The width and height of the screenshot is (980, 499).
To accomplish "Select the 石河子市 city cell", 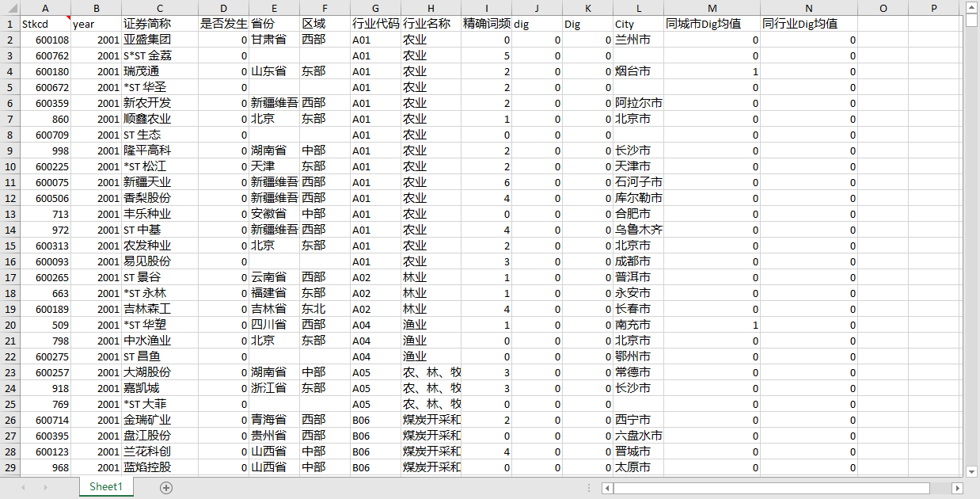I will pos(638,182).
